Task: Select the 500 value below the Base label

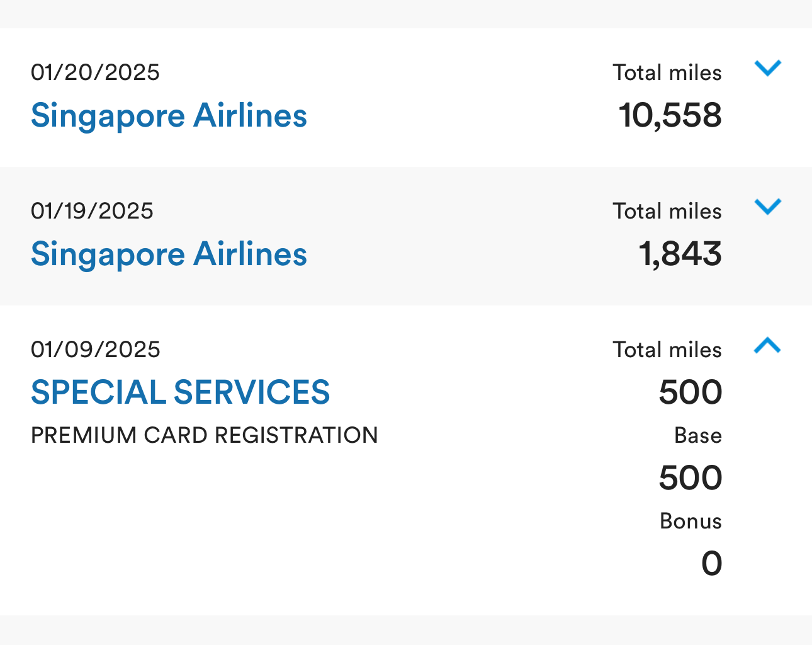Action: pyautogui.click(x=690, y=478)
